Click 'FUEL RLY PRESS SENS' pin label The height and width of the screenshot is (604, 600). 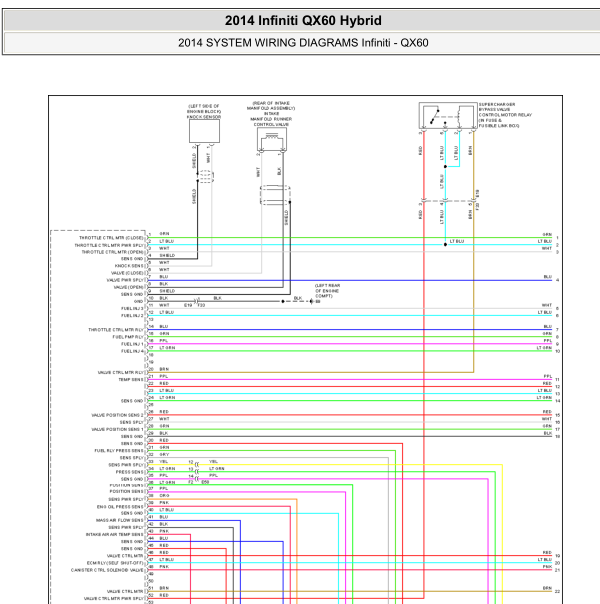pyautogui.click(x=119, y=451)
